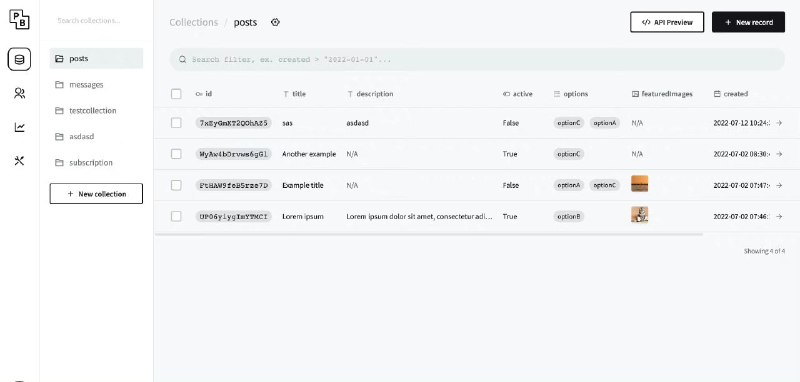The width and height of the screenshot is (800, 382).
Task: Select the asdasd collection
Action: 96,137
